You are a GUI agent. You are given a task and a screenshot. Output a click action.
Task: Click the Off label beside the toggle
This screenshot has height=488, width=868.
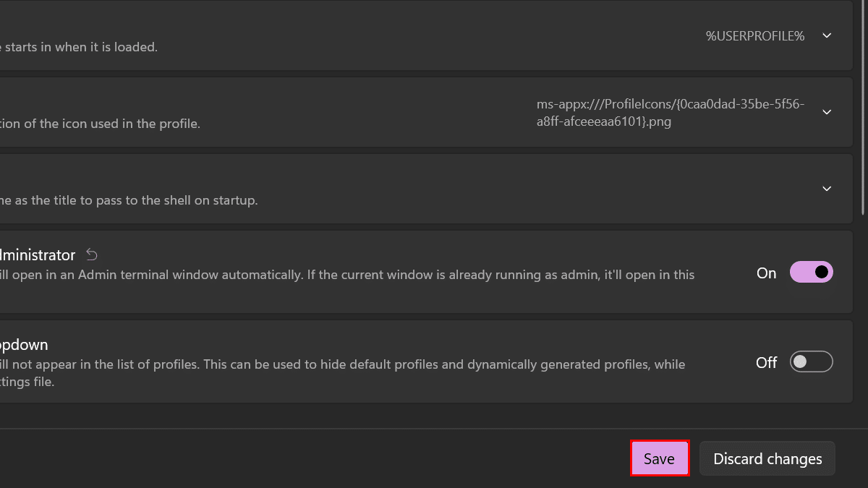click(x=766, y=362)
